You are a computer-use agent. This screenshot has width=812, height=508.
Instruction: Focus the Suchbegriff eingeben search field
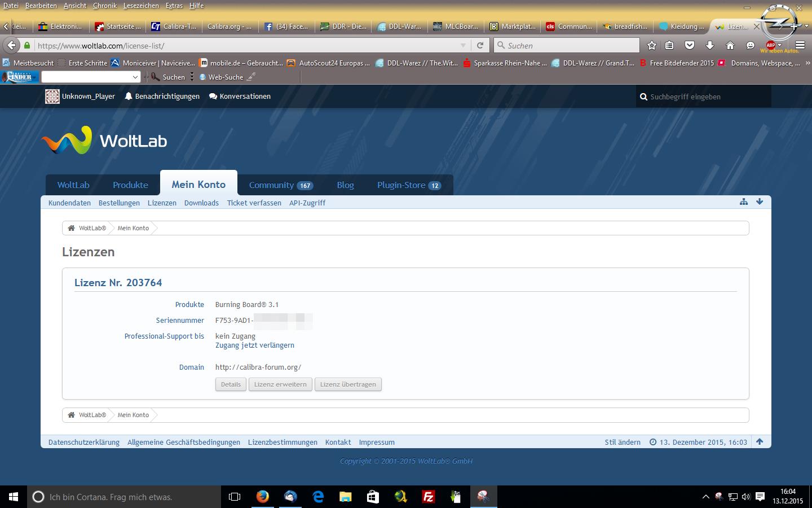[x=708, y=97]
